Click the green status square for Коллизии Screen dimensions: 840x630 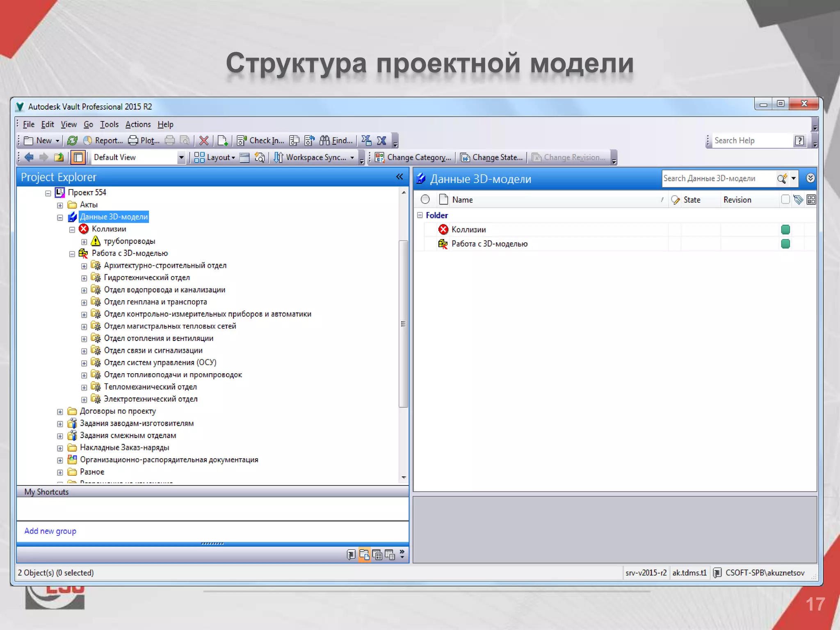coord(785,230)
